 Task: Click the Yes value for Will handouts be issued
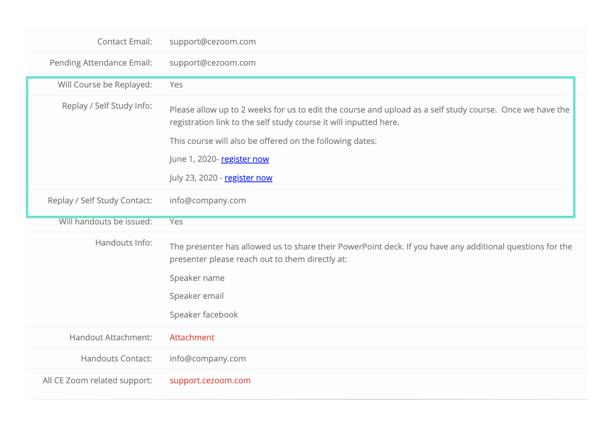click(176, 221)
